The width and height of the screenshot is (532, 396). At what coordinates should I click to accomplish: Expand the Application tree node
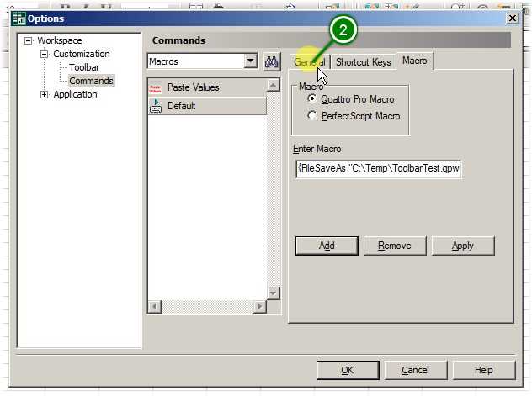click(x=45, y=94)
